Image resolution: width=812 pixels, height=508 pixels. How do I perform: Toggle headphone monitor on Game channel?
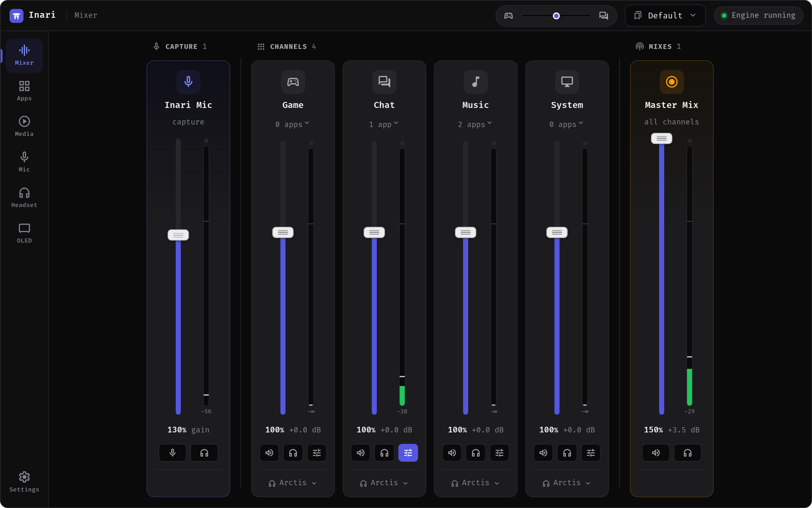pos(293,452)
